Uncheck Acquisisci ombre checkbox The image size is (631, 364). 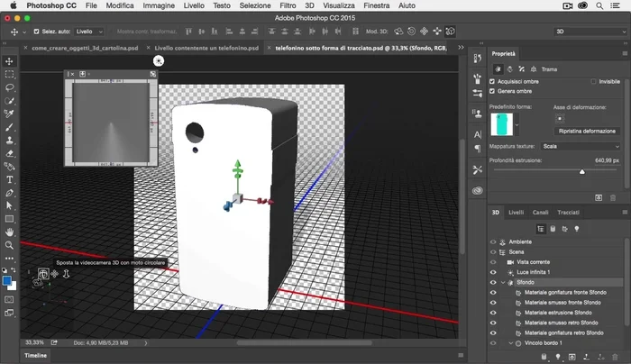492,81
